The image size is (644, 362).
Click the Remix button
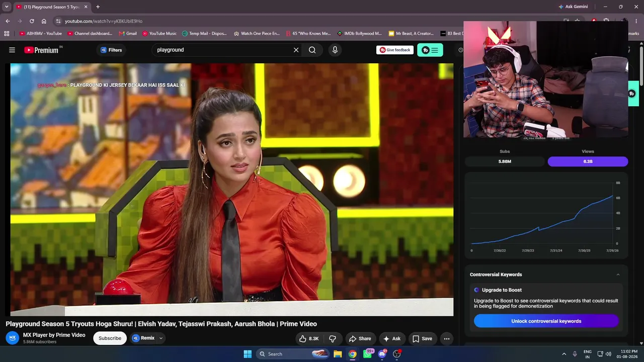tap(143, 338)
